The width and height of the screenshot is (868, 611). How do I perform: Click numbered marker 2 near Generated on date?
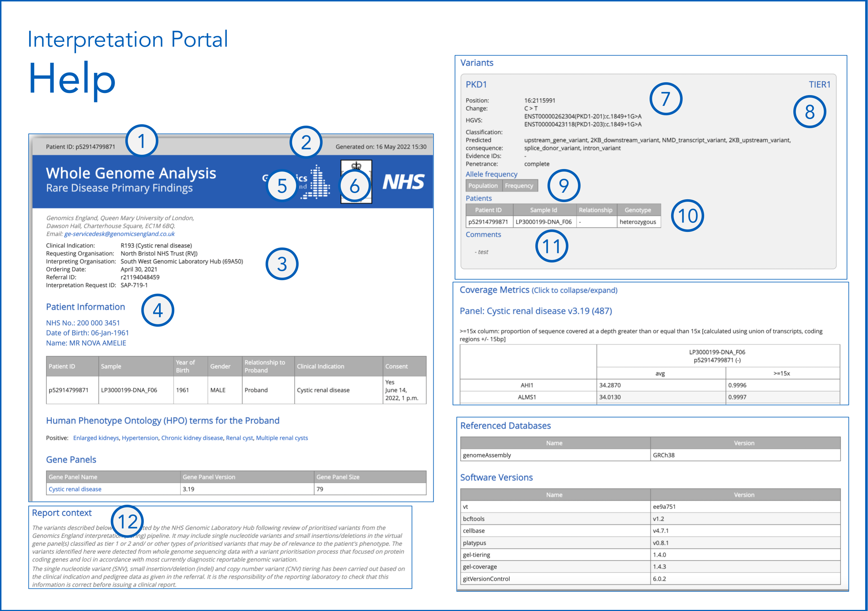pos(306,143)
